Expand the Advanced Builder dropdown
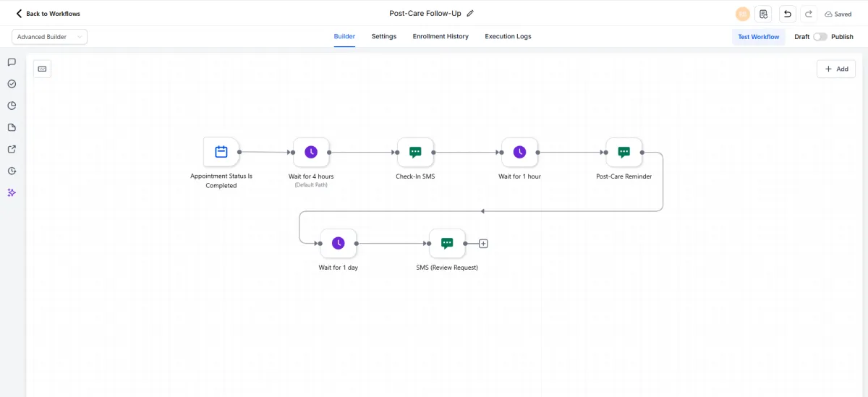Screen dimensions: 868x397 49,37
